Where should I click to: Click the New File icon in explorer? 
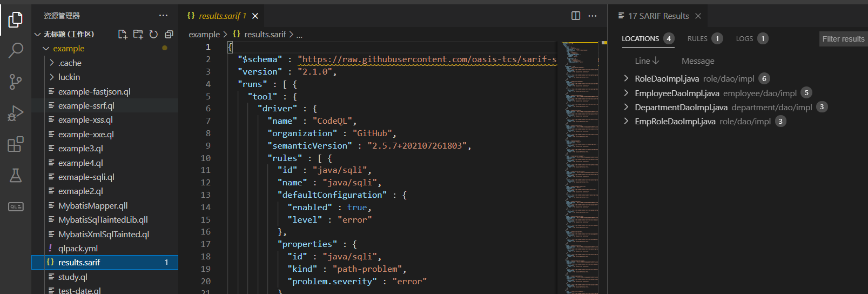click(123, 34)
